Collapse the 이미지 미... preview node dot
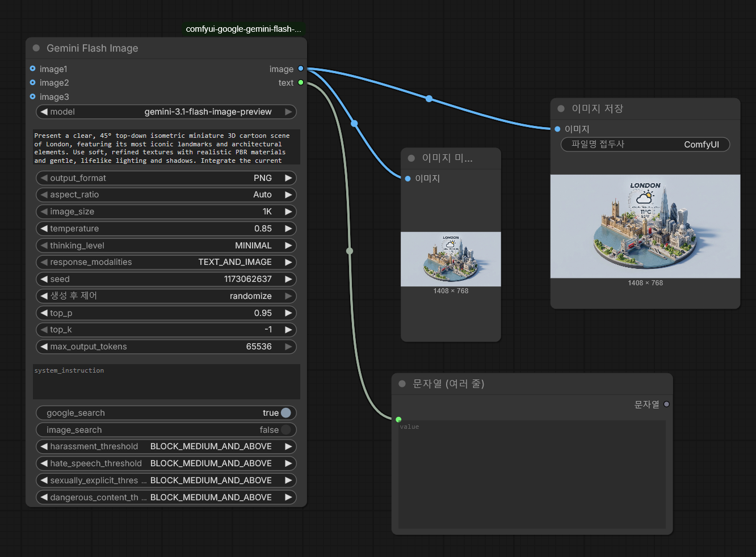 tap(411, 158)
